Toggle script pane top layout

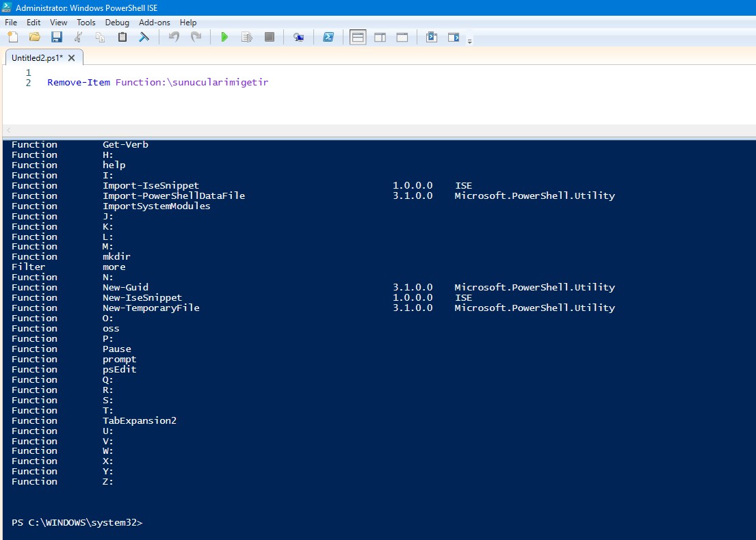click(358, 37)
